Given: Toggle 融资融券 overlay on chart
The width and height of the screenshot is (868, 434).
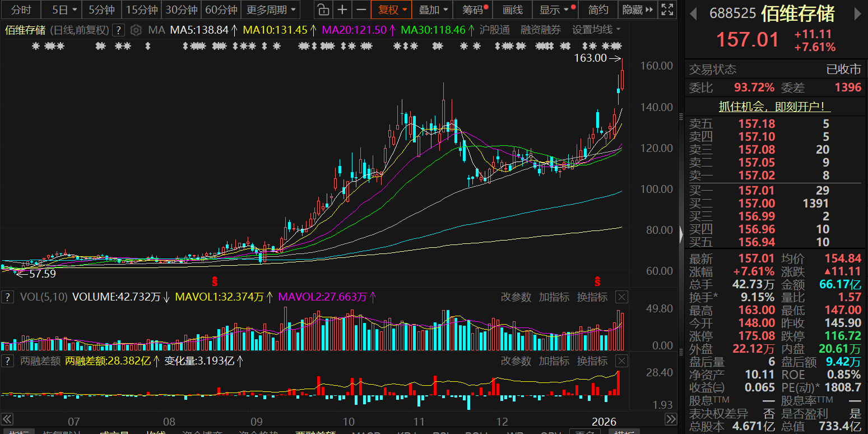Looking at the screenshot, I should pyautogui.click(x=540, y=30).
